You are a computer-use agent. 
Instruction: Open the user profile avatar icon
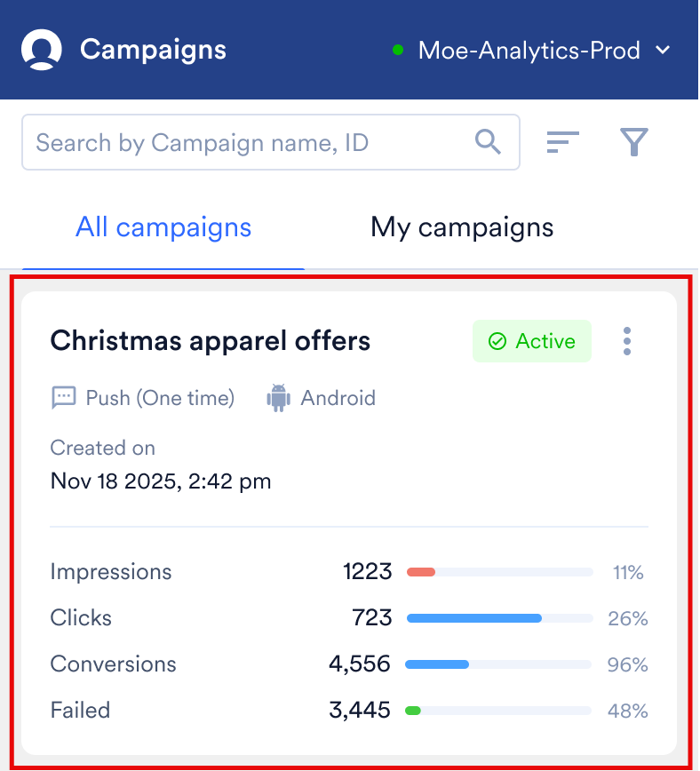click(42, 49)
